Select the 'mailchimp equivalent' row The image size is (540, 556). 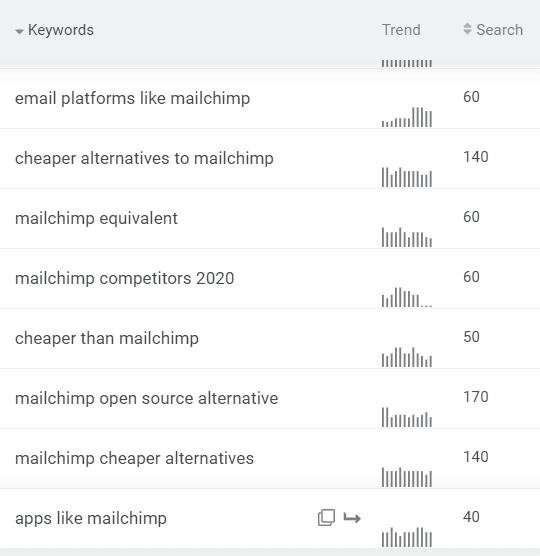point(270,219)
